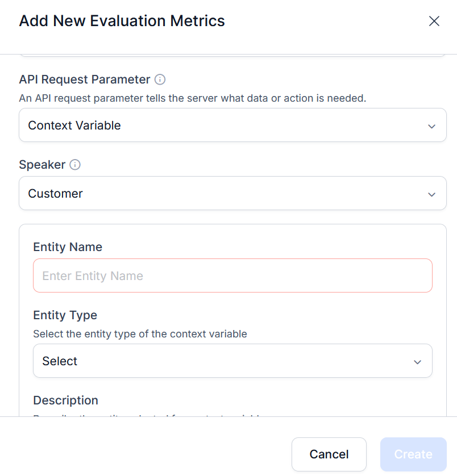Click chevron arrow in Customer field
The width and height of the screenshot is (457, 476).
[432, 194]
